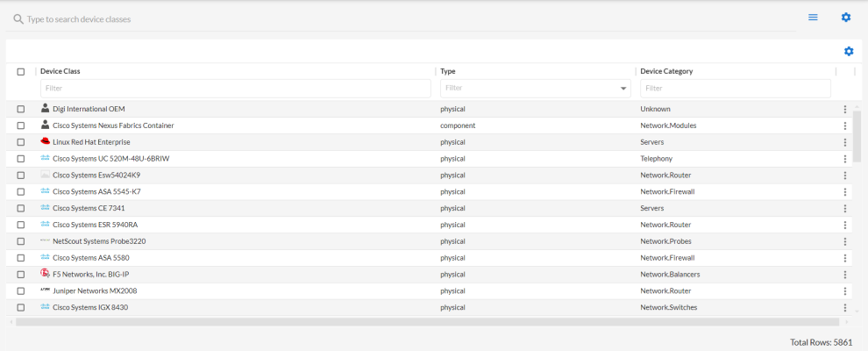Open actions menu for Cisco Systems ASA 5580
This screenshot has width=868, height=351.
(x=844, y=258)
